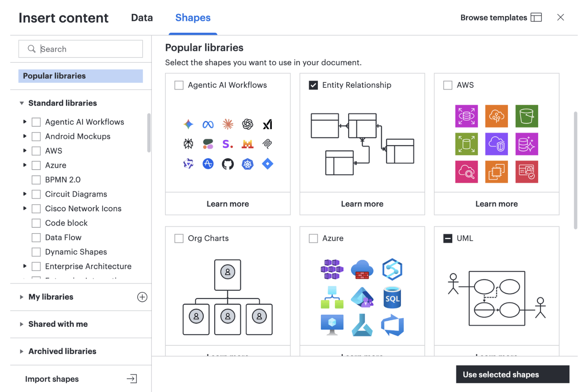Select Popular libraries in sidebar
Screen dimensions: 588x392
click(x=81, y=76)
